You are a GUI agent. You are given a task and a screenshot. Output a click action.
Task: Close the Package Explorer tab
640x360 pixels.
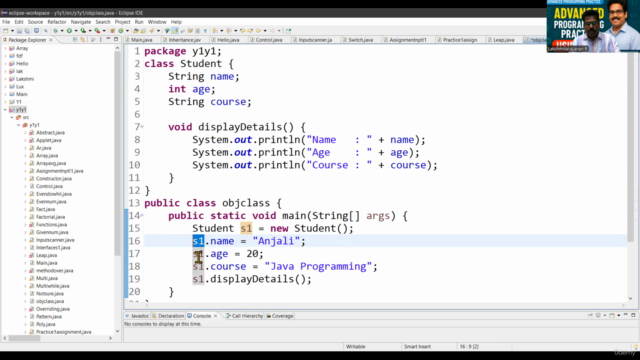[51, 40]
